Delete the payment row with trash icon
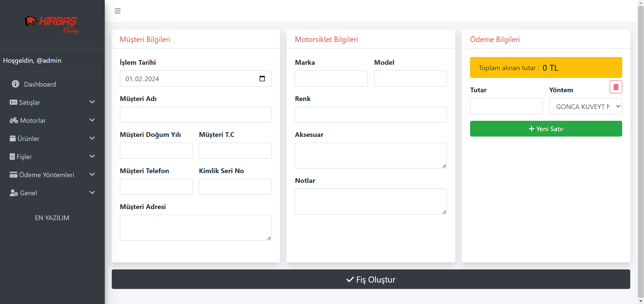The width and height of the screenshot is (644, 304). coord(616,87)
